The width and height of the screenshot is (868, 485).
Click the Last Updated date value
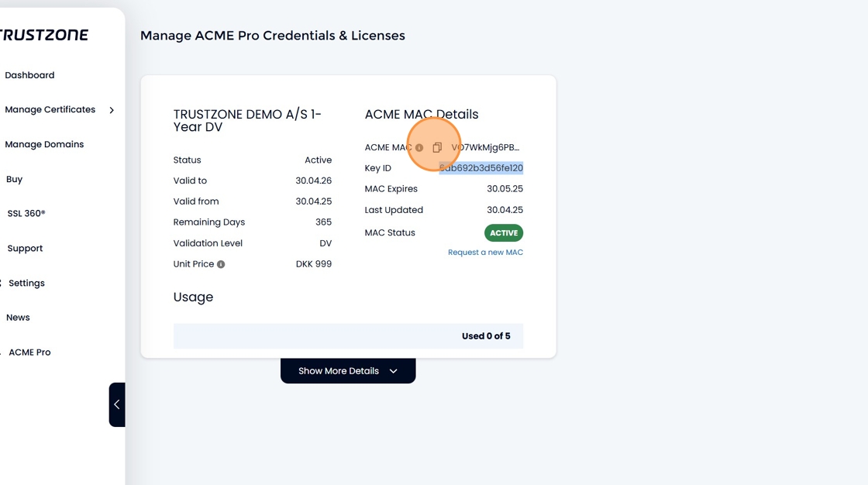click(505, 210)
